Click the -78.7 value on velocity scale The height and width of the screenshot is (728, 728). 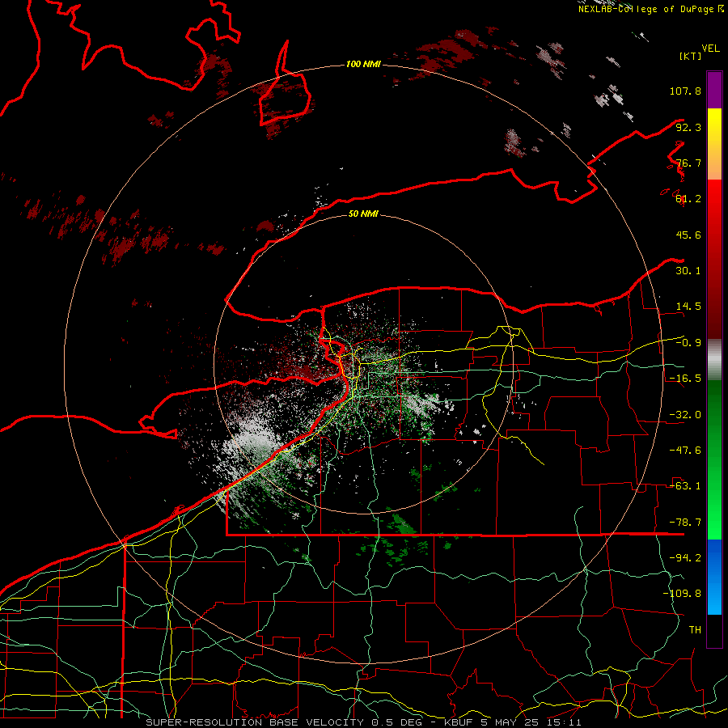point(685,523)
